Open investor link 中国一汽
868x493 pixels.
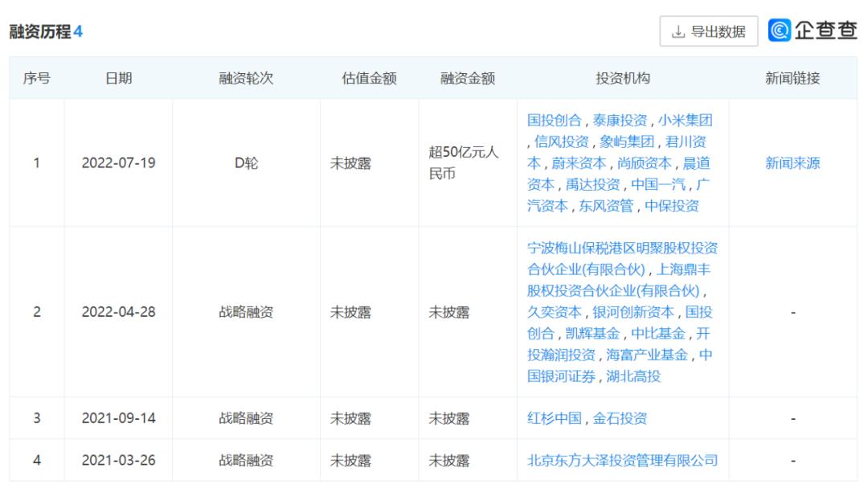658,184
